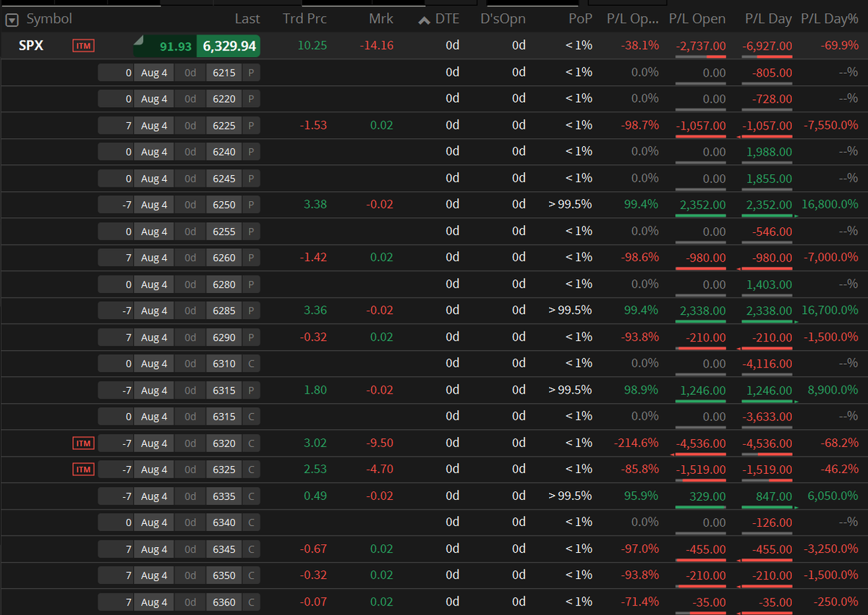Click P/L Day% 8,900.0% on the 6315 put row
The width and height of the screenshot is (868, 615).
pos(833,390)
